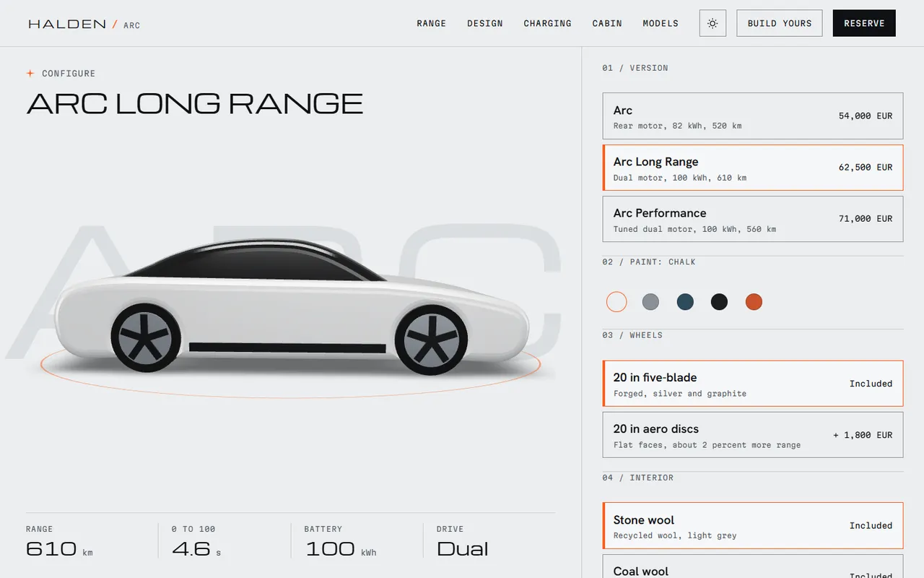The height and width of the screenshot is (578, 924).
Task: Jump to the Cabin nav section
Action: click(607, 23)
